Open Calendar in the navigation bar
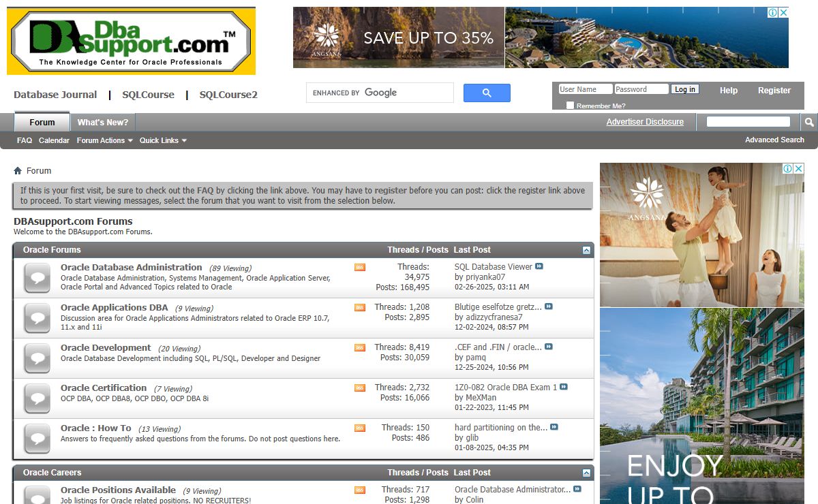This screenshot has height=504, width=818. click(x=54, y=140)
